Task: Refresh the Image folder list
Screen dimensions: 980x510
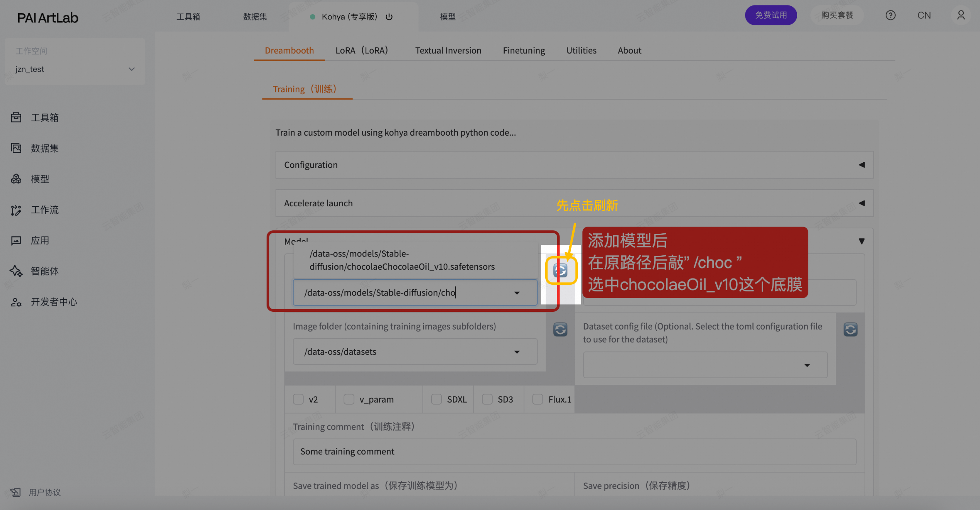Action: coord(560,330)
